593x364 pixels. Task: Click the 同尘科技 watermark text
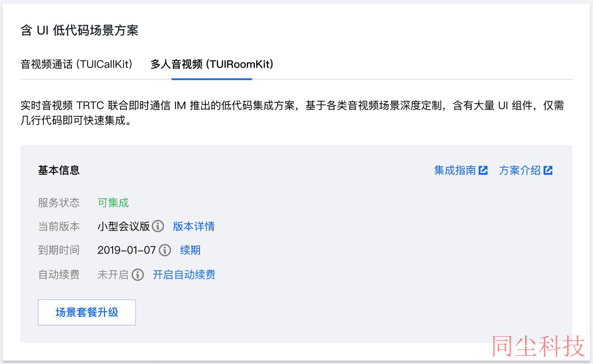(x=538, y=347)
